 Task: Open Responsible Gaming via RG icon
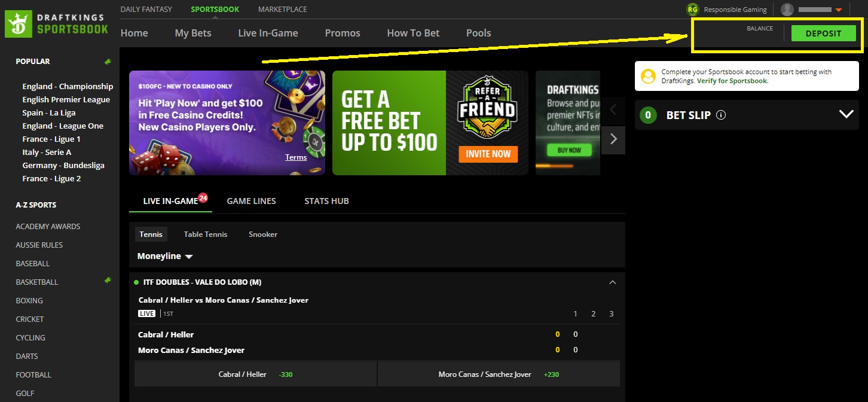[x=693, y=9]
